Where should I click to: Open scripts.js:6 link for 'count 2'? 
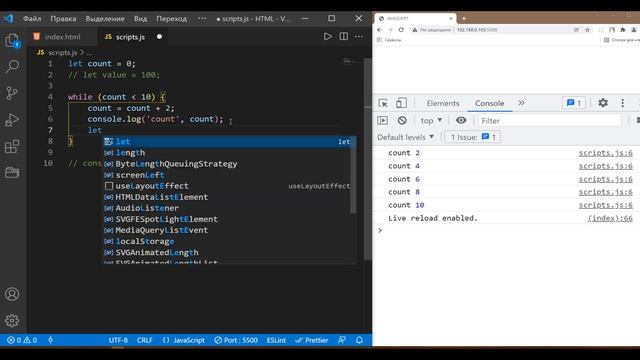coord(605,153)
